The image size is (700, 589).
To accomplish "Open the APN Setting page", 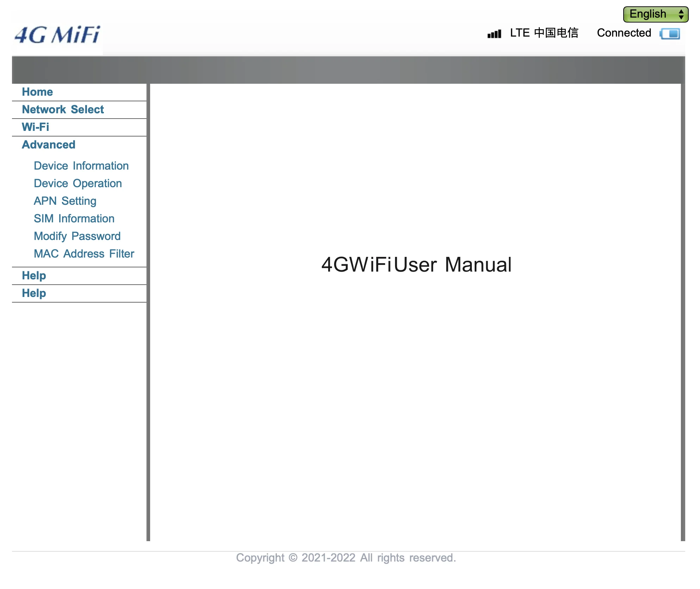I will pos(65,201).
